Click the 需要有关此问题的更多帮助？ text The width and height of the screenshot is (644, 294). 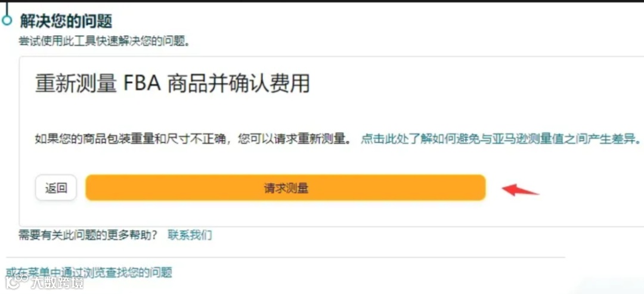[88, 236]
